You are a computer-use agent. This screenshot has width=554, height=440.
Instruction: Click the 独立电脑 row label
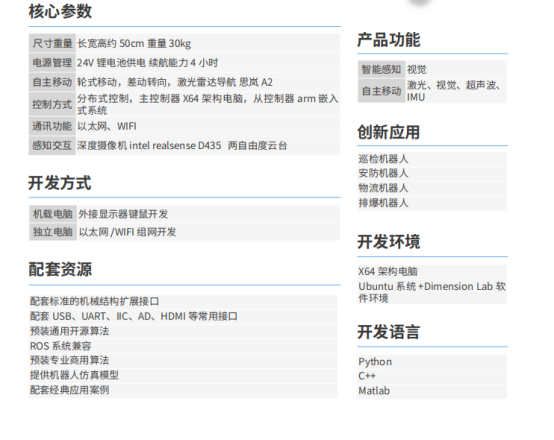(53, 232)
